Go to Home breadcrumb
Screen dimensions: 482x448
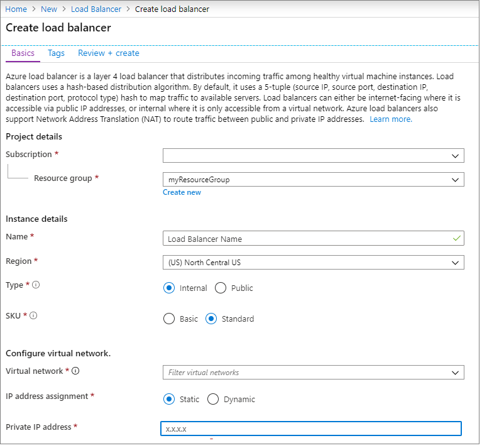pos(16,9)
